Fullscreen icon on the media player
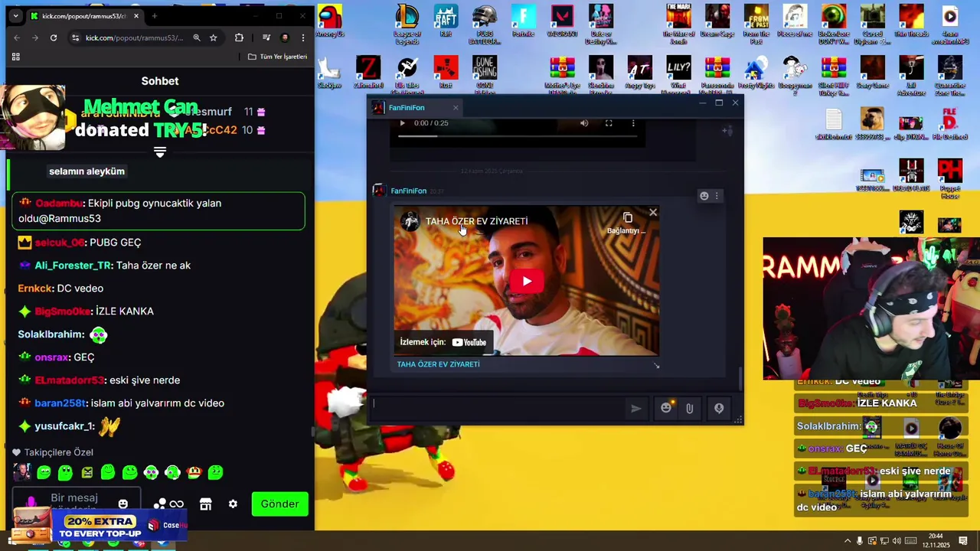Viewport: 980px width, 551px height. 609,123
